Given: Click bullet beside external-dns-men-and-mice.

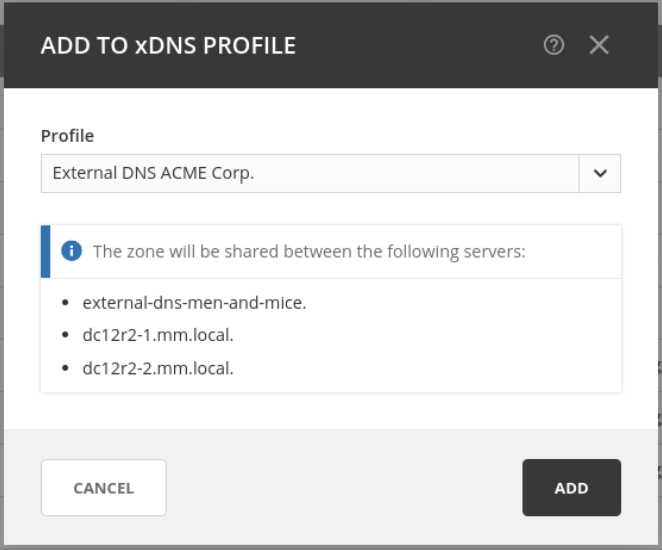Looking at the screenshot, I should coord(66,302).
